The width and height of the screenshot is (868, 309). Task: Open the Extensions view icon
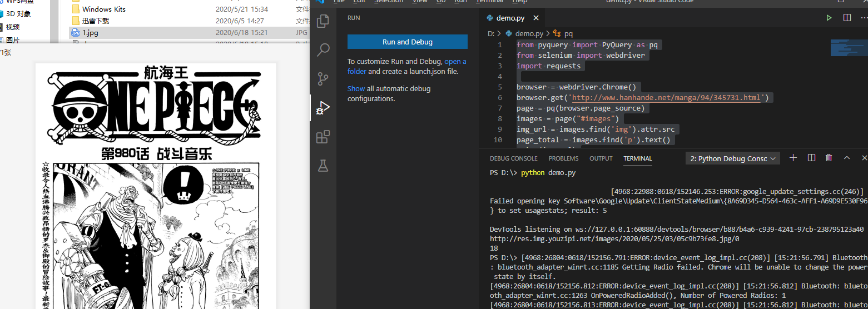click(323, 137)
